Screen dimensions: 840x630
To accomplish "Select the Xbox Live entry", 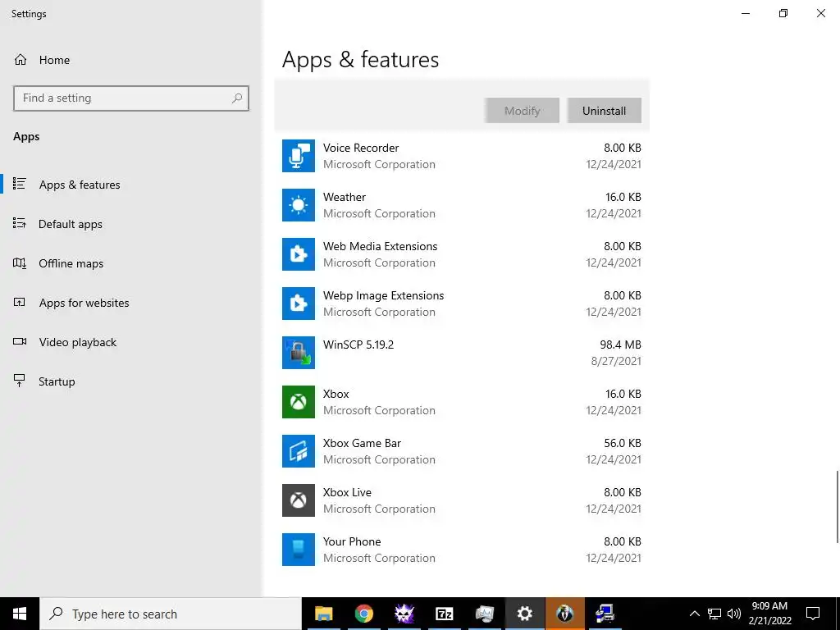I will 462,501.
